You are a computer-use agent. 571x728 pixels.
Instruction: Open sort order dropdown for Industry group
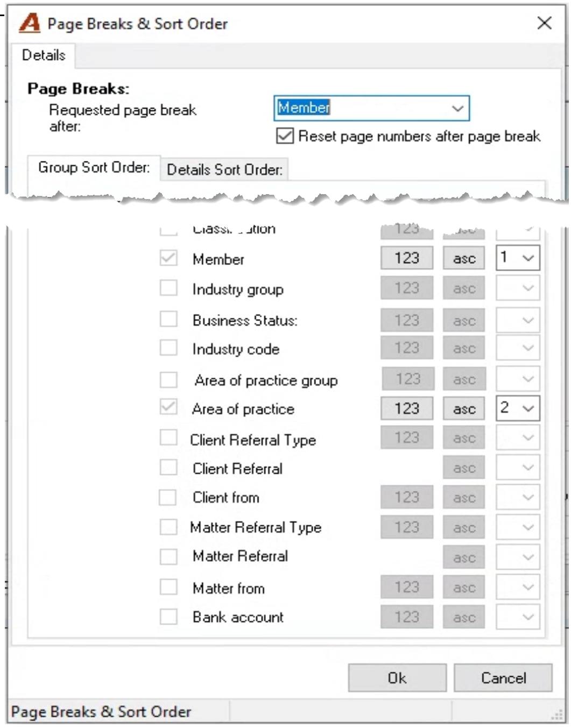pyautogui.click(x=517, y=288)
